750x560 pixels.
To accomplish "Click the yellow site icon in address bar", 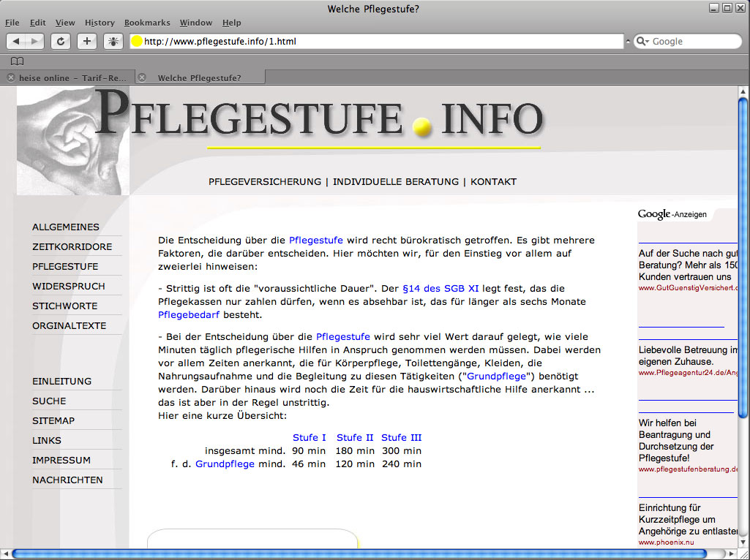I will pyautogui.click(x=137, y=42).
